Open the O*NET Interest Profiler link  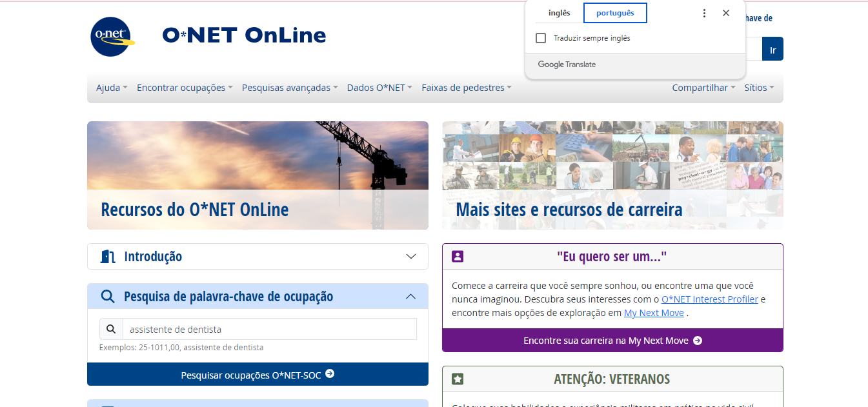[x=710, y=299]
